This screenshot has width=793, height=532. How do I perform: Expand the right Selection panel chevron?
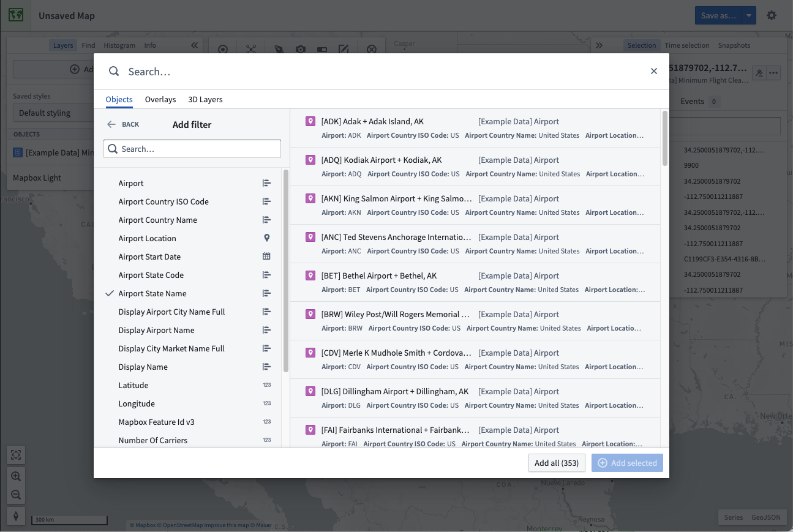(x=599, y=45)
